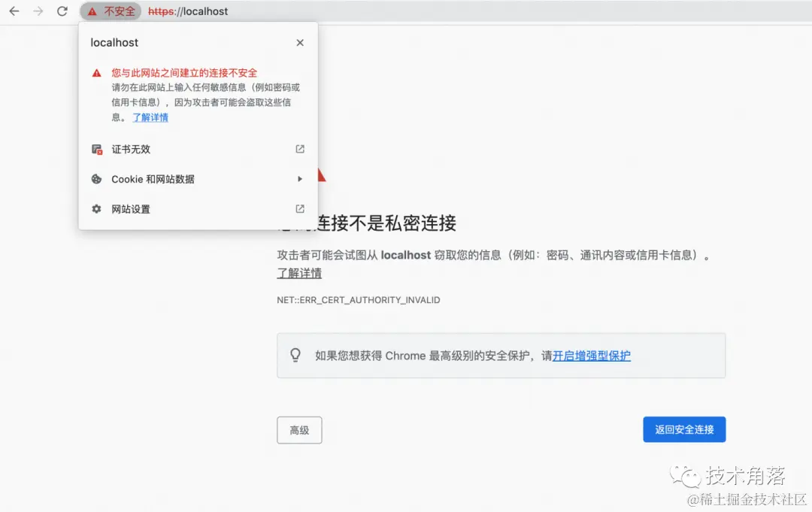This screenshot has width=812, height=512.
Task: Expand the Cookie 和网站数据 chevron
Action: tap(299, 179)
